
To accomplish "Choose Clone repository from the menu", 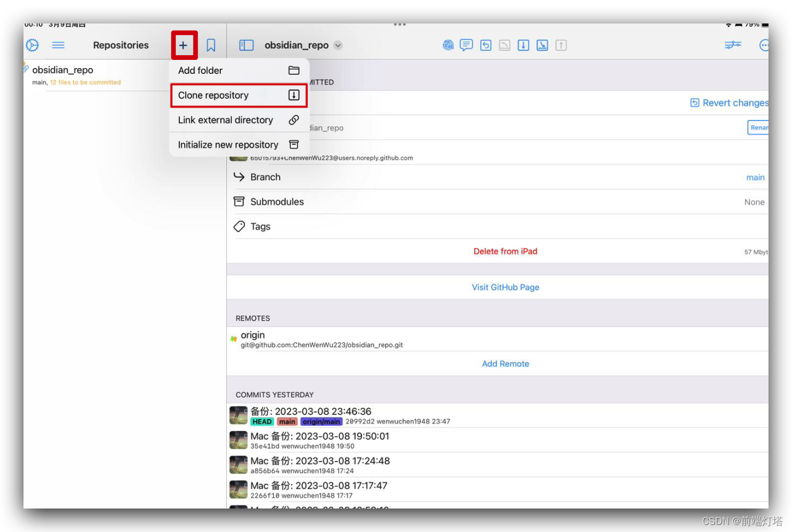I will click(x=239, y=95).
